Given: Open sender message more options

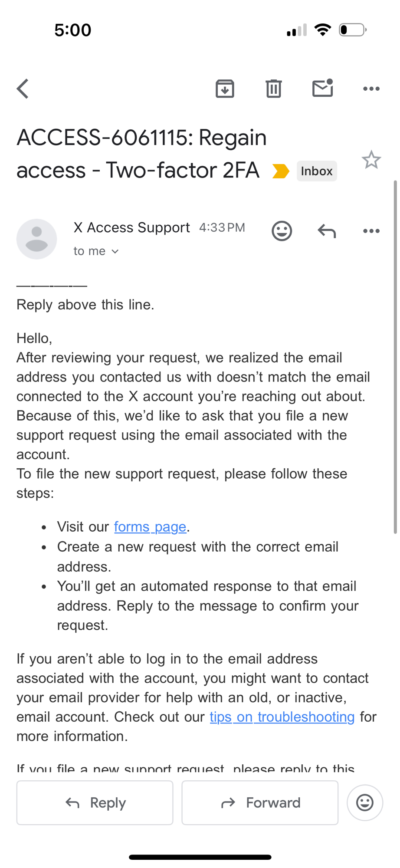Looking at the screenshot, I should [371, 231].
